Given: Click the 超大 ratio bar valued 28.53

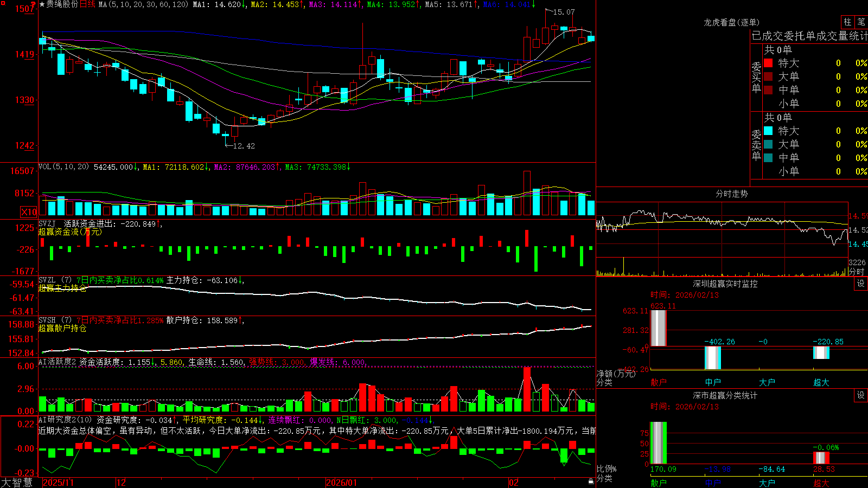Looking at the screenshot, I should [x=821, y=458].
